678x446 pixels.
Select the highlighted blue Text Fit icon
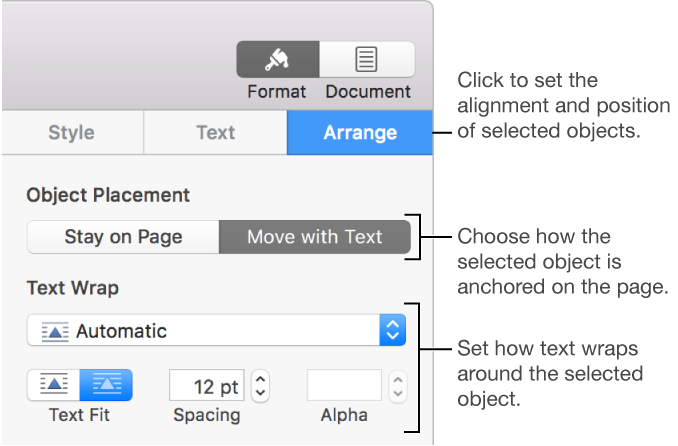[106, 385]
